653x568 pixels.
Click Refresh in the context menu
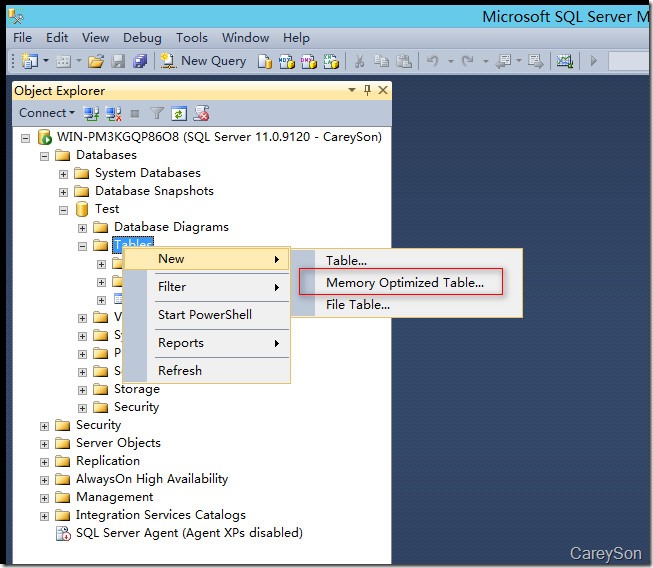[x=180, y=371]
